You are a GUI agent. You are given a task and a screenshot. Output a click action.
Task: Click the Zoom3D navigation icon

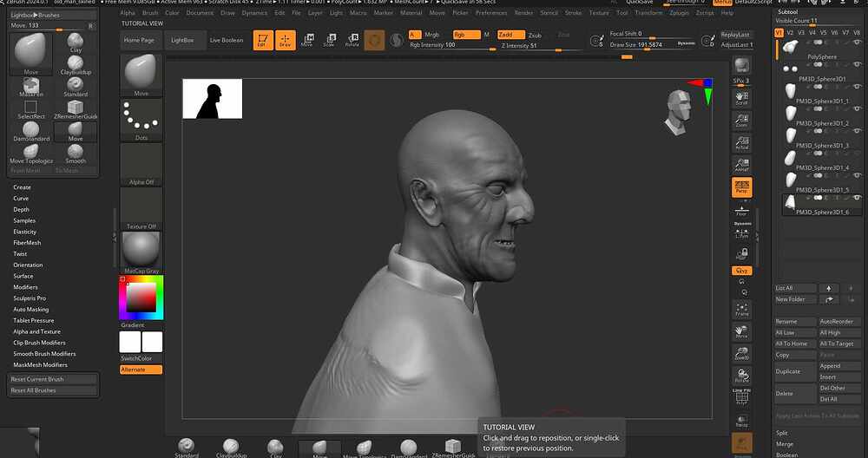click(x=742, y=354)
